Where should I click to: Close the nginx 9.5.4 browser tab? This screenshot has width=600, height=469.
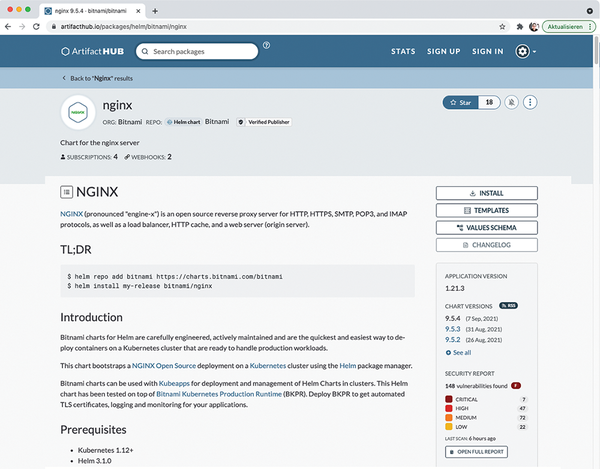[138, 11]
